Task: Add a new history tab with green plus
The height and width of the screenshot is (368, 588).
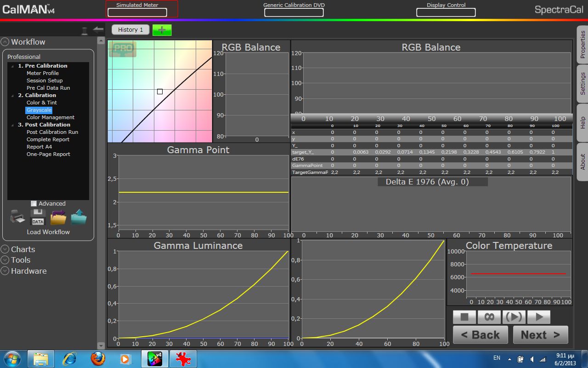Action: 162,30
